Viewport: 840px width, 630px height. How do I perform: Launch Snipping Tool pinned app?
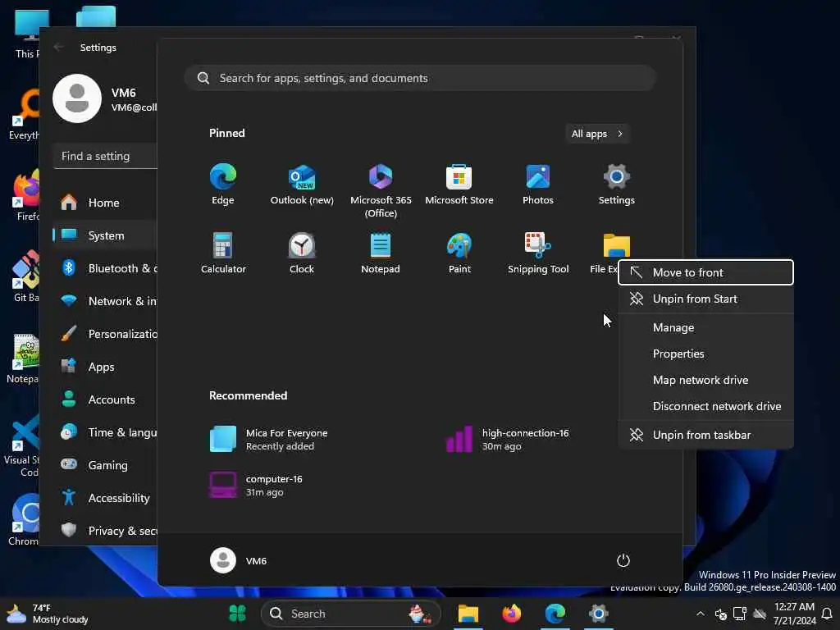coord(538,253)
